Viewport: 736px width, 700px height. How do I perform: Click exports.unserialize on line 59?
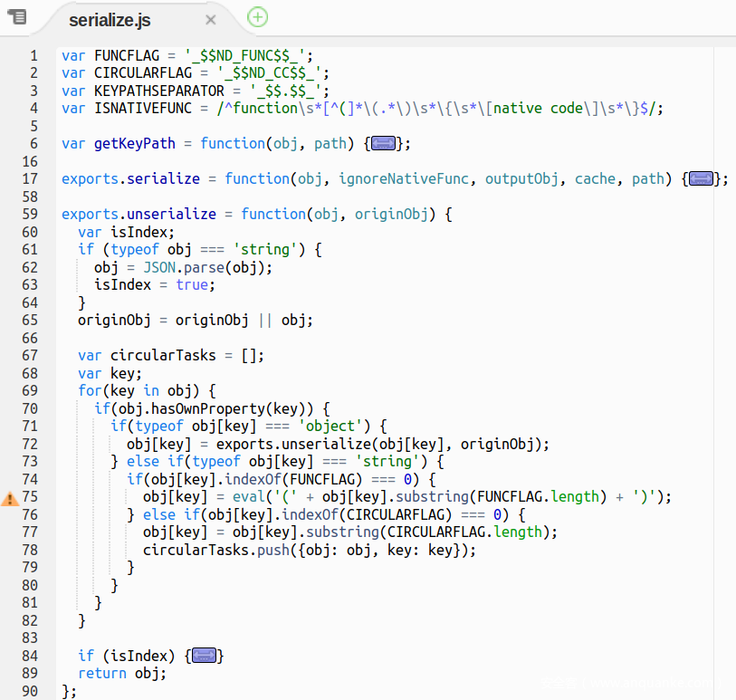(x=139, y=215)
